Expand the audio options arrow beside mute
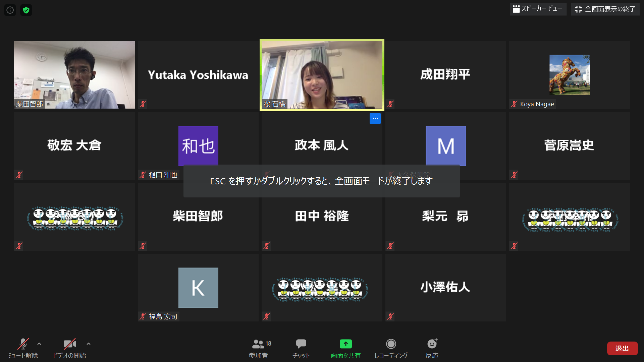The height and width of the screenshot is (362, 644). pos(39,344)
